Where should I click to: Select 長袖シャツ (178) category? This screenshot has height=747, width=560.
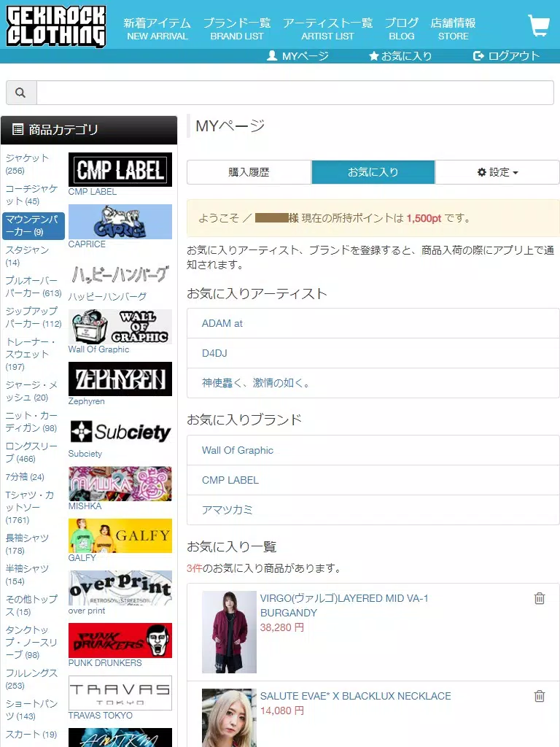click(27, 544)
